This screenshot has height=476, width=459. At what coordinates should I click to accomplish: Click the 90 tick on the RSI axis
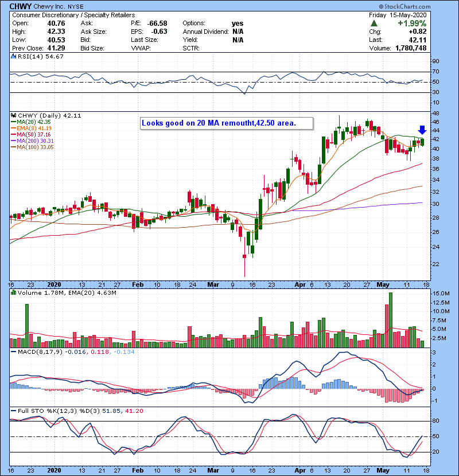coord(435,61)
